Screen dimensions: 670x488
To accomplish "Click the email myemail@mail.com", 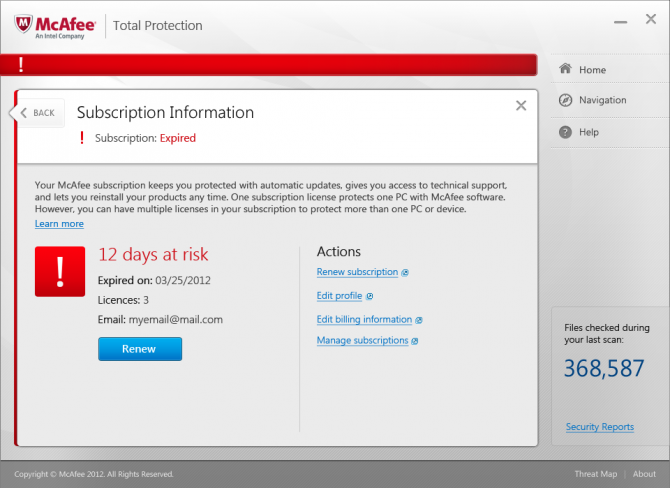I will [x=176, y=320].
